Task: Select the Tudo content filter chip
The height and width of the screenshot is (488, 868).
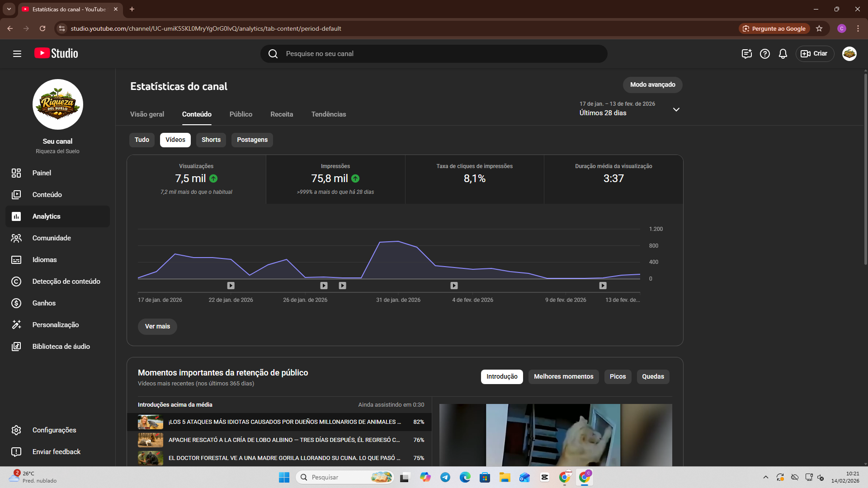Action: (x=142, y=140)
